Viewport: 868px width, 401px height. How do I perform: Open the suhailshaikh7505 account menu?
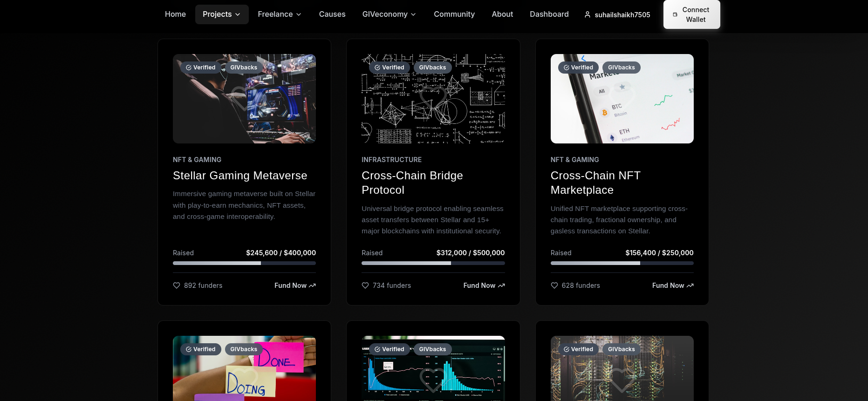[617, 14]
